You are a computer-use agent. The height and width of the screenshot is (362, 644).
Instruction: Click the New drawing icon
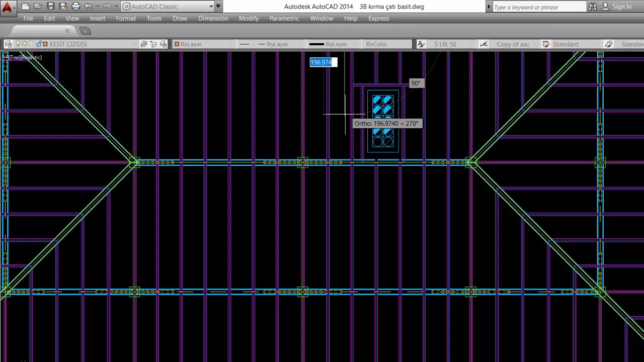[x=26, y=7]
